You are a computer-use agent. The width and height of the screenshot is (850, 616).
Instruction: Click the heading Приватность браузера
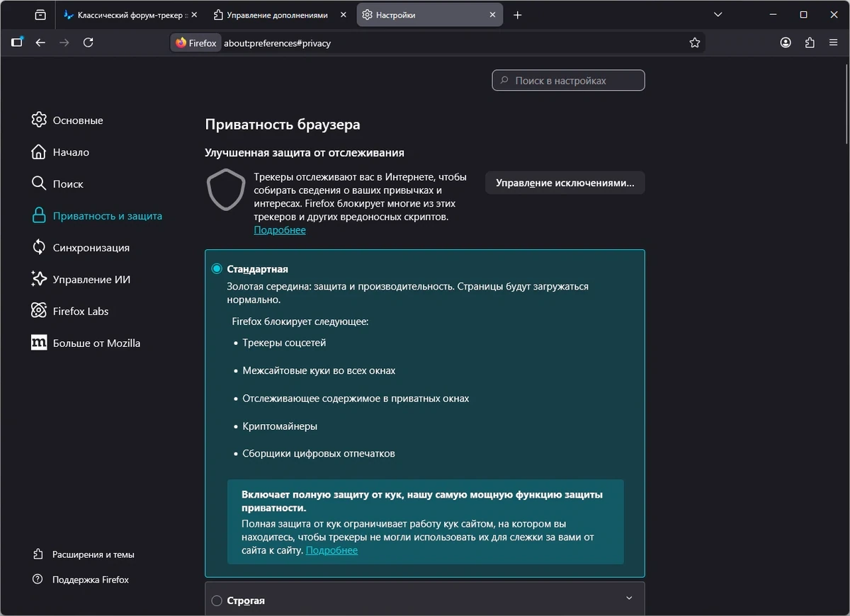coord(283,125)
